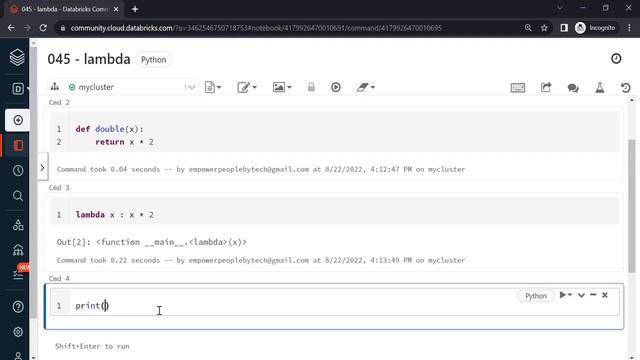Click the Cmd 2 label
This screenshot has width=640, height=360.
tap(59, 102)
